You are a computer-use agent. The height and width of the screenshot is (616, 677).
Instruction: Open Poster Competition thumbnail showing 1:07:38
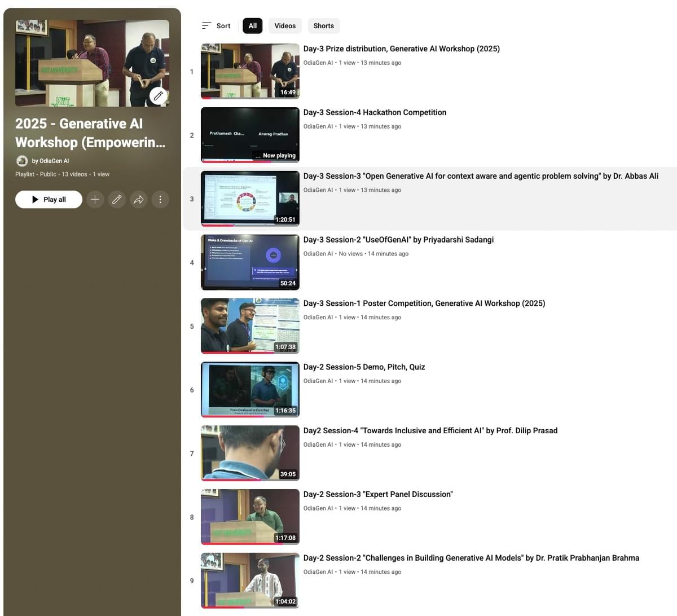tap(250, 326)
